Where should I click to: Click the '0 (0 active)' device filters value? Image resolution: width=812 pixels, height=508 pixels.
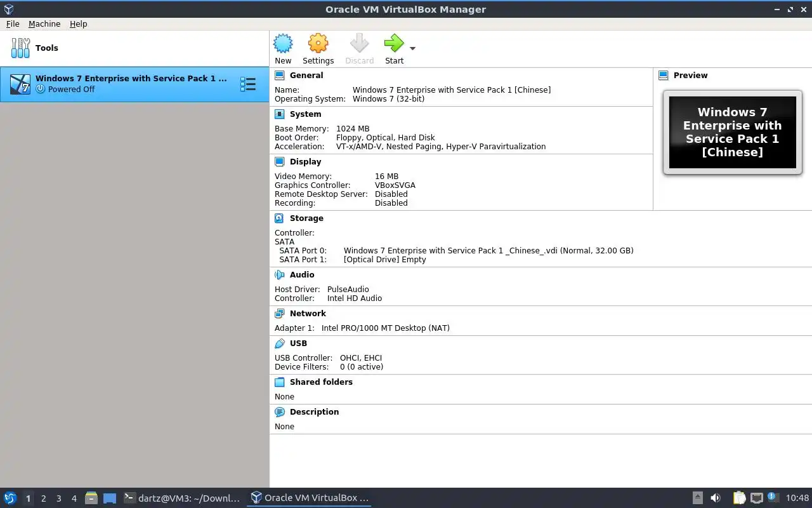[x=362, y=367]
